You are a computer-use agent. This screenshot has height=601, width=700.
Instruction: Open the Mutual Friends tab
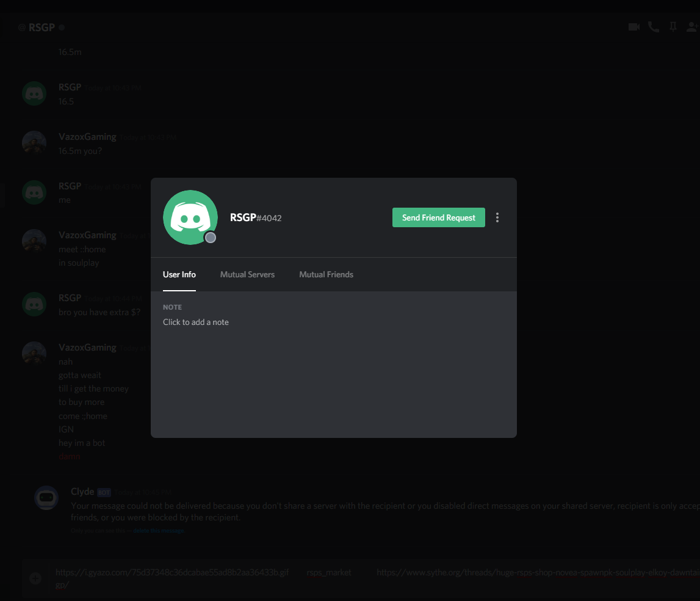(x=326, y=274)
